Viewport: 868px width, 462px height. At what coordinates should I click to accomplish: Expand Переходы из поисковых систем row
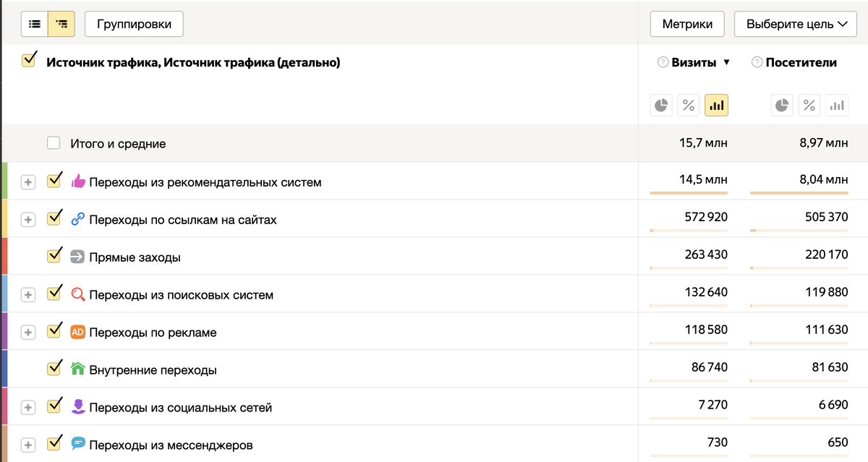(27, 295)
